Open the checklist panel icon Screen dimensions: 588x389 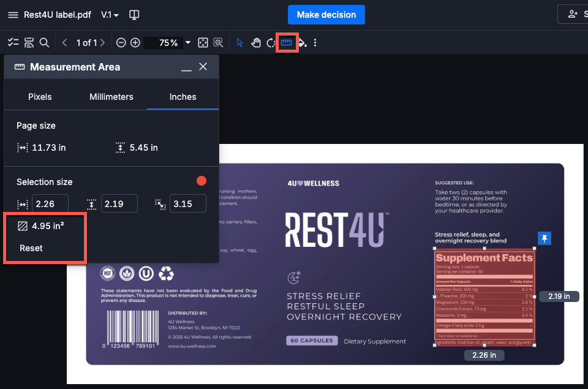point(13,43)
